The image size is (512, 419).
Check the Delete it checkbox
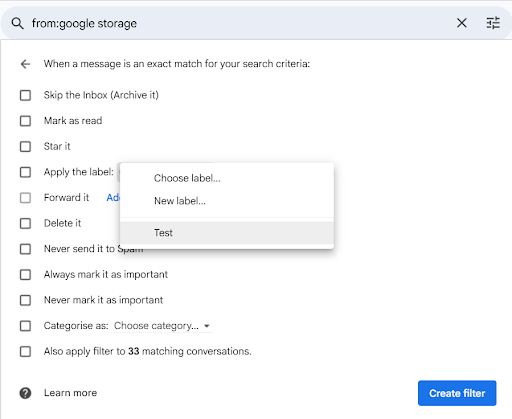(25, 223)
